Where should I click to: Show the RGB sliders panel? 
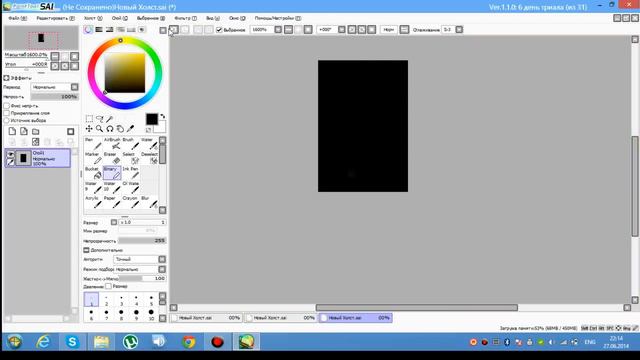pos(99,29)
